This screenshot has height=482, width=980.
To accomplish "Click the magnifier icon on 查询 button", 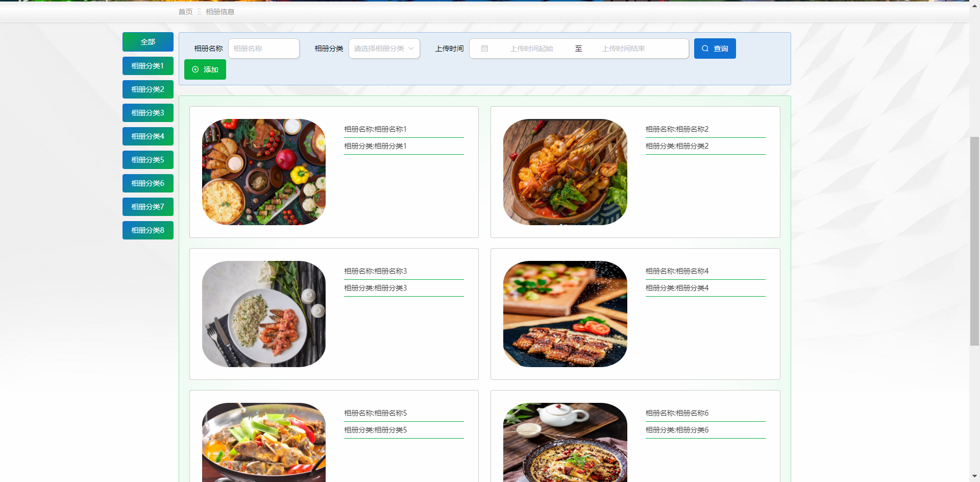I will click(705, 49).
